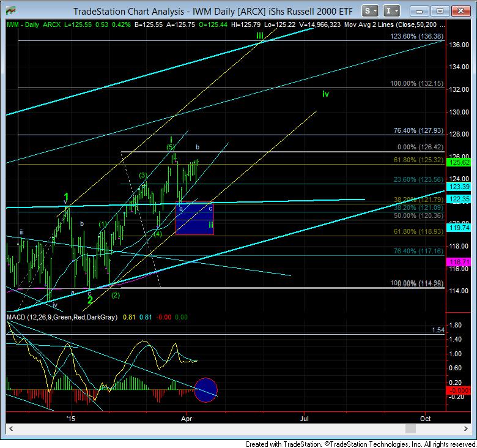This screenshot has height=448, width=477.
Task: Click the 50.00% (120.36) retracement label
Action: click(418, 216)
